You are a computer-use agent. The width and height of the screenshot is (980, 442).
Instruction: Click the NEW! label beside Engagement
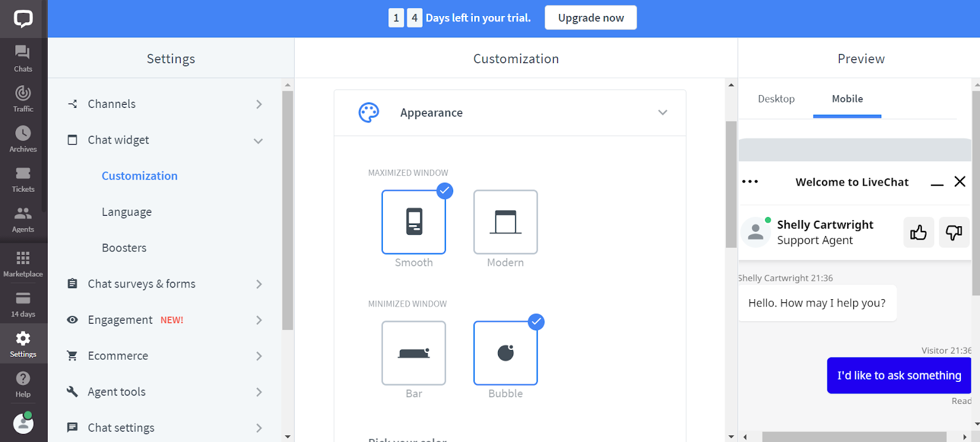pos(172,320)
